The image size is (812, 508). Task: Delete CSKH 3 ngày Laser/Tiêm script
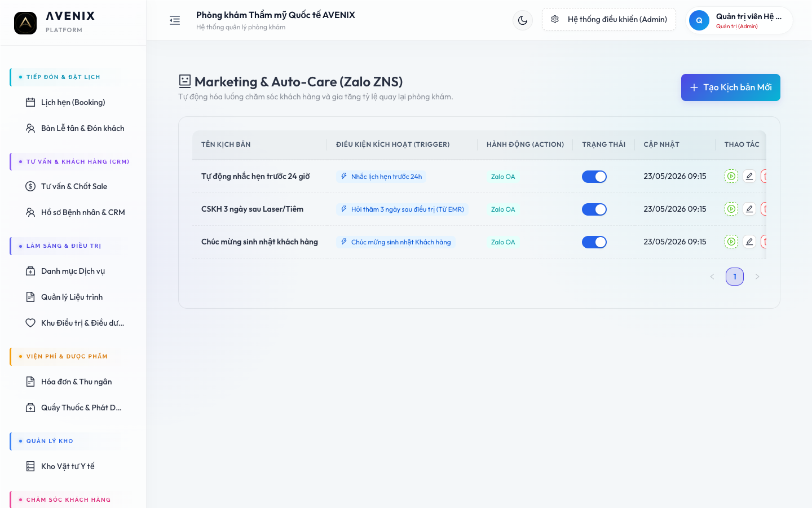(764, 209)
